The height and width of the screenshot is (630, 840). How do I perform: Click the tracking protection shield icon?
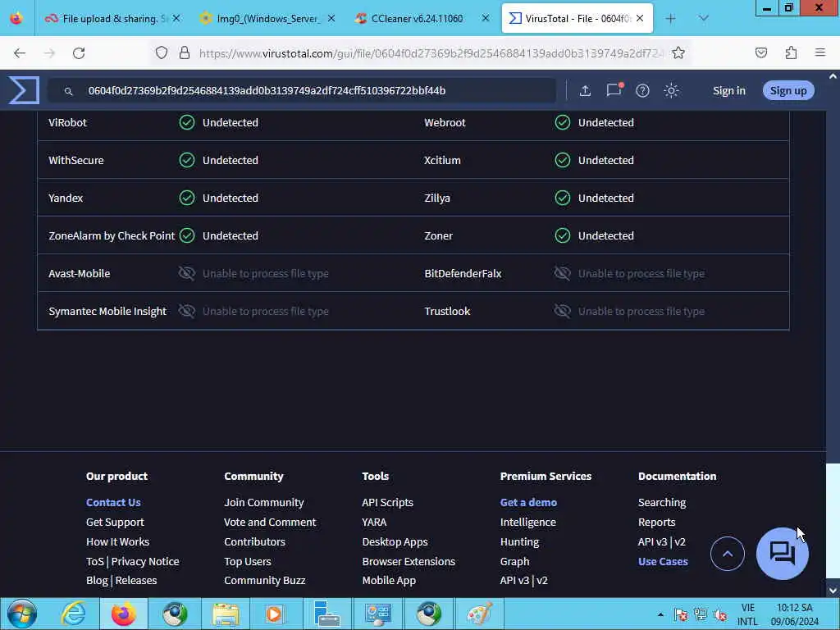click(162, 52)
